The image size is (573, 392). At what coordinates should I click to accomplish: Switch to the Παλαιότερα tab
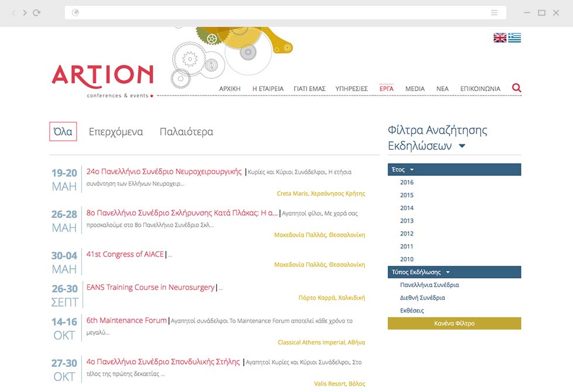[x=186, y=132]
